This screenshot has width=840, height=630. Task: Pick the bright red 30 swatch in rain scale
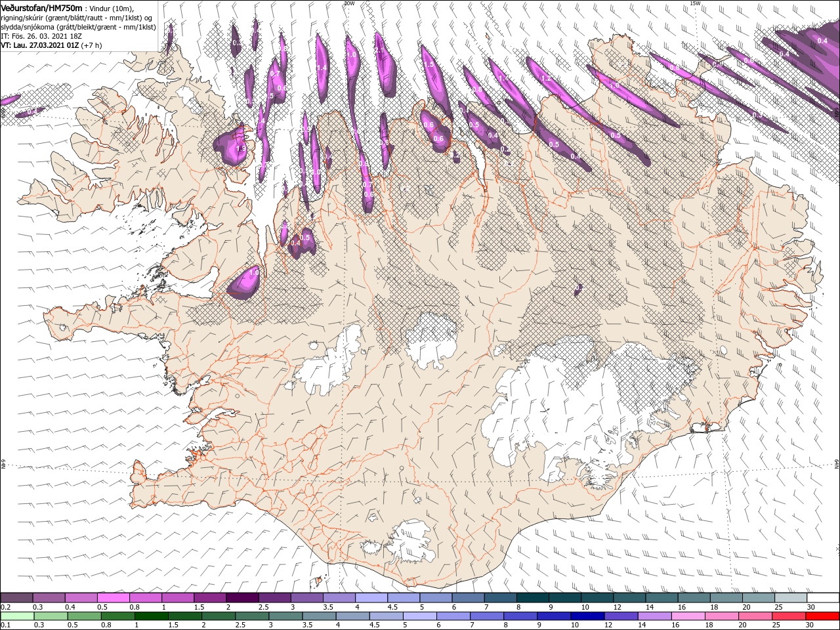(822, 616)
